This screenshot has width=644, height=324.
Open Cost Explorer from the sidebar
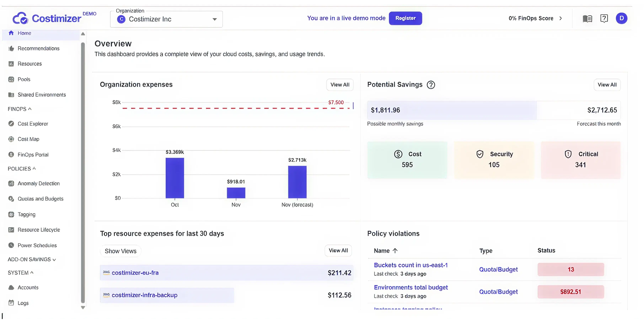coord(11,123)
